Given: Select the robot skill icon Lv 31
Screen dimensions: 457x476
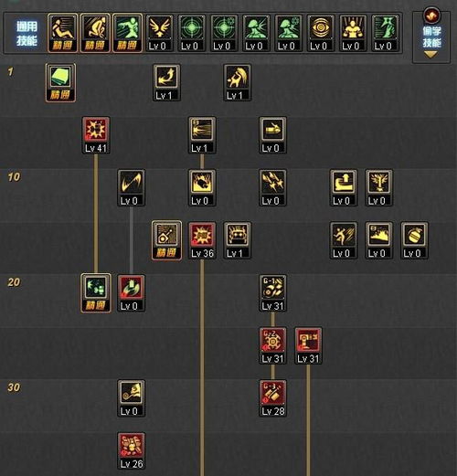Looking at the screenshot, I should pos(308,346).
